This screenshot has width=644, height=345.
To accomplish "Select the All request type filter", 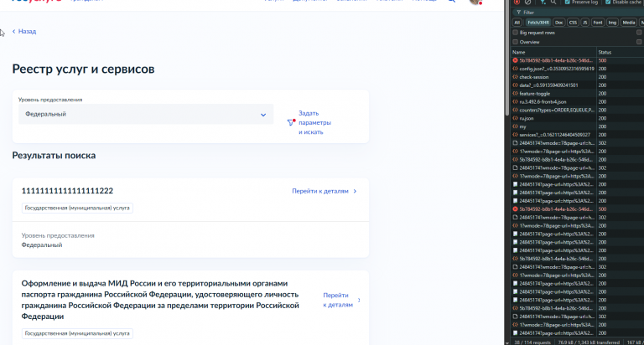I will coord(517,23).
